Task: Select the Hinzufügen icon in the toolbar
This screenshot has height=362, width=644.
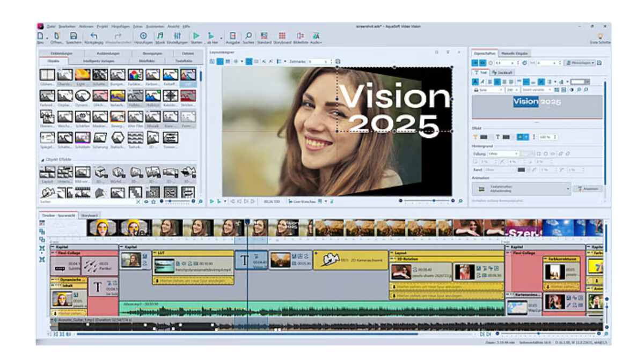Action: click(142, 35)
